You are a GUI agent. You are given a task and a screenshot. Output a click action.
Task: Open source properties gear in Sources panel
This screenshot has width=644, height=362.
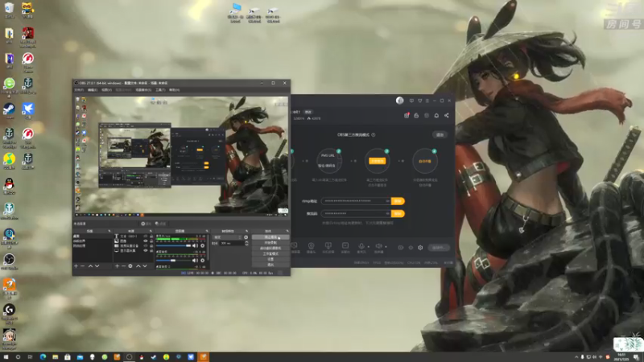point(130,266)
